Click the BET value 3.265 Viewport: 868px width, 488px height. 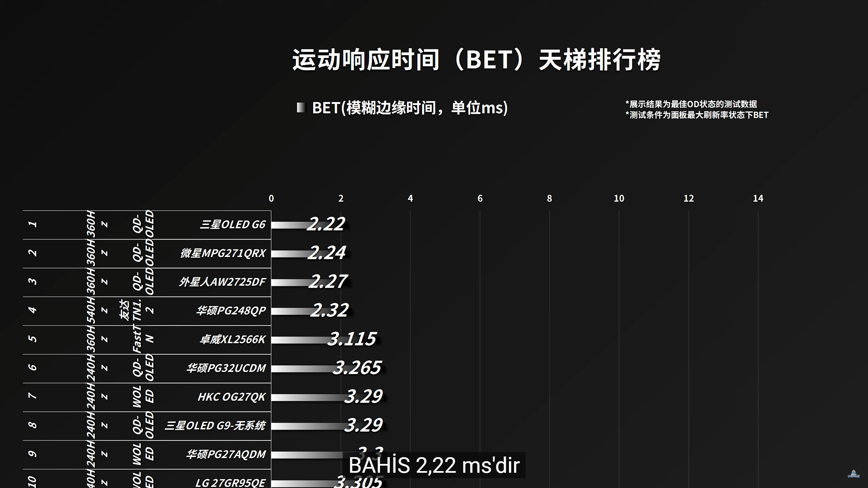[357, 368]
